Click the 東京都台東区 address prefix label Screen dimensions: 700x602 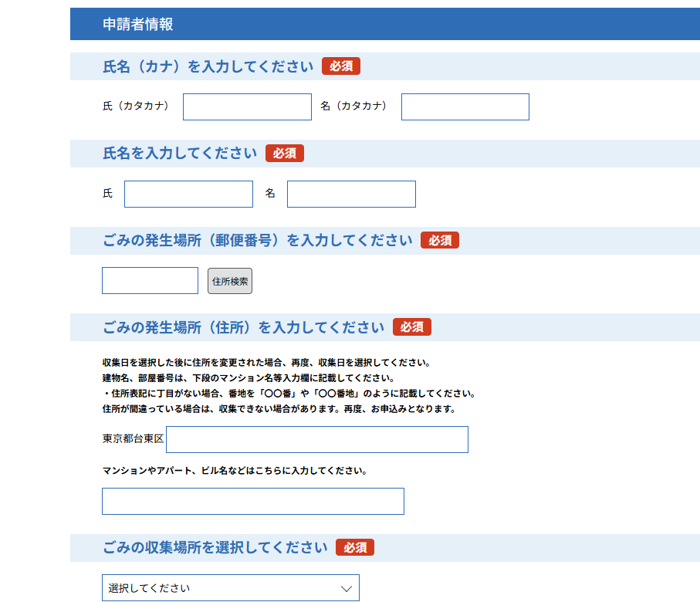coord(133,438)
